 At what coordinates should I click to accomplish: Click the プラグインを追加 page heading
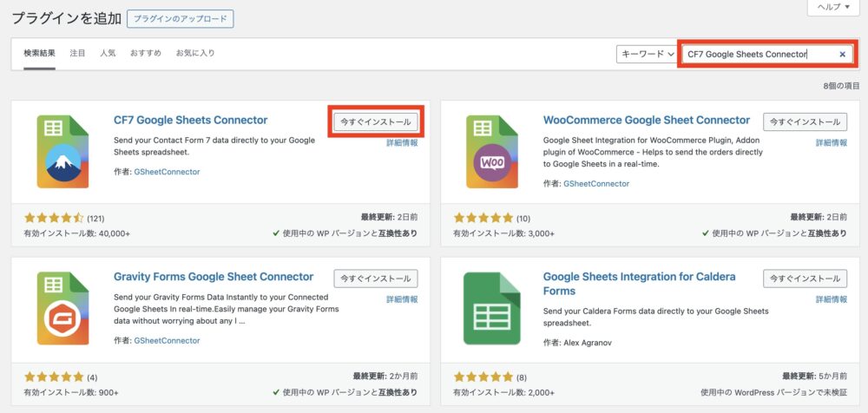click(67, 18)
